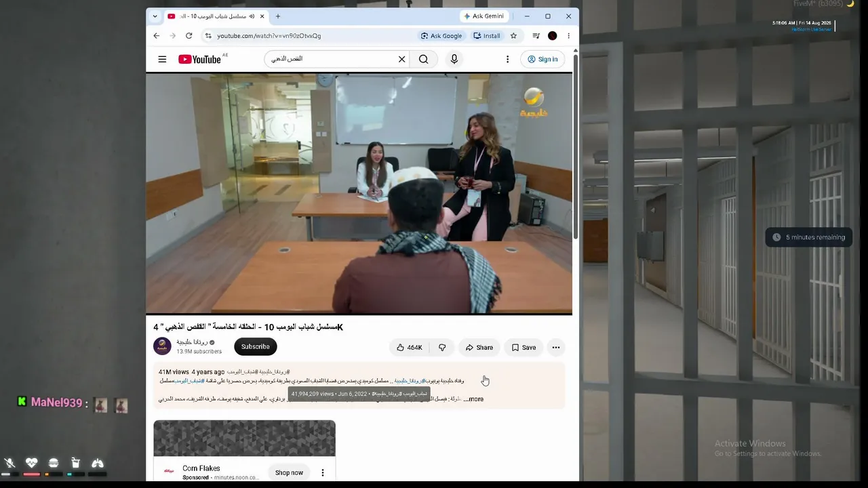Image resolution: width=868 pixels, height=488 pixels.
Task: Reload the YouTube page
Action: pyautogui.click(x=189, y=36)
